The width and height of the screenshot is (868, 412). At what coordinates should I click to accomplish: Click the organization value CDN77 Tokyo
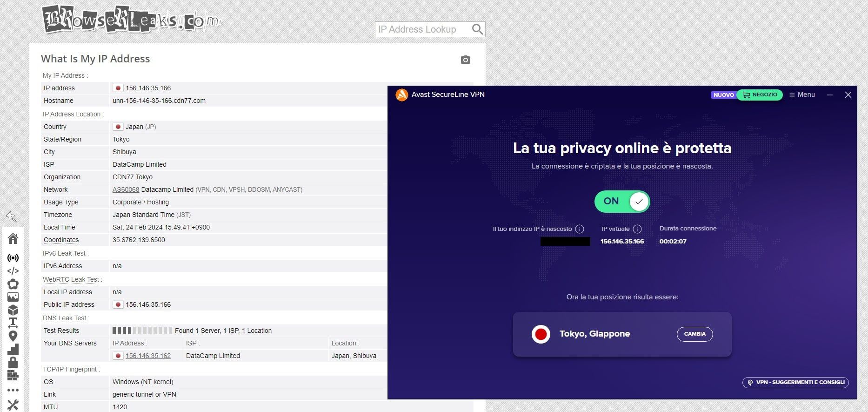(x=133, y=177)
